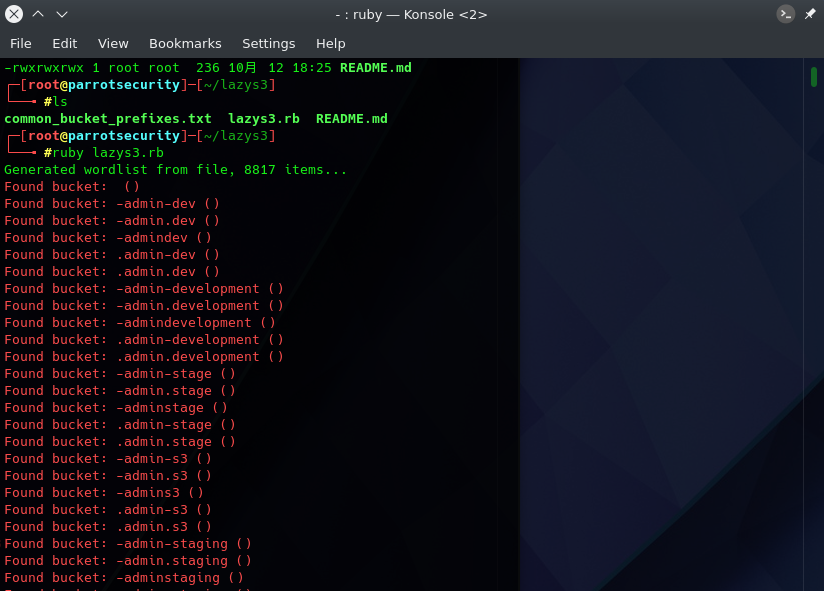Click the 'Found bucket: .admin-stage' line

120,425
